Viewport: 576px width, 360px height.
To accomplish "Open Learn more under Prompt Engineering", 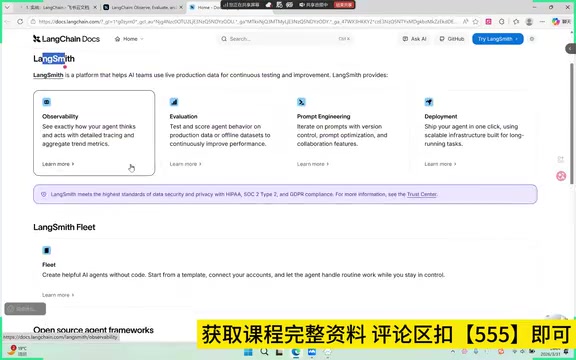I will [313, 164].
